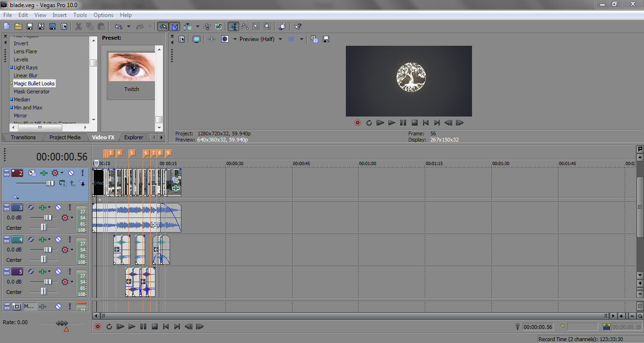Switch to the Explorer tab
Screen dimensions: 644x343
coord(134,137)
